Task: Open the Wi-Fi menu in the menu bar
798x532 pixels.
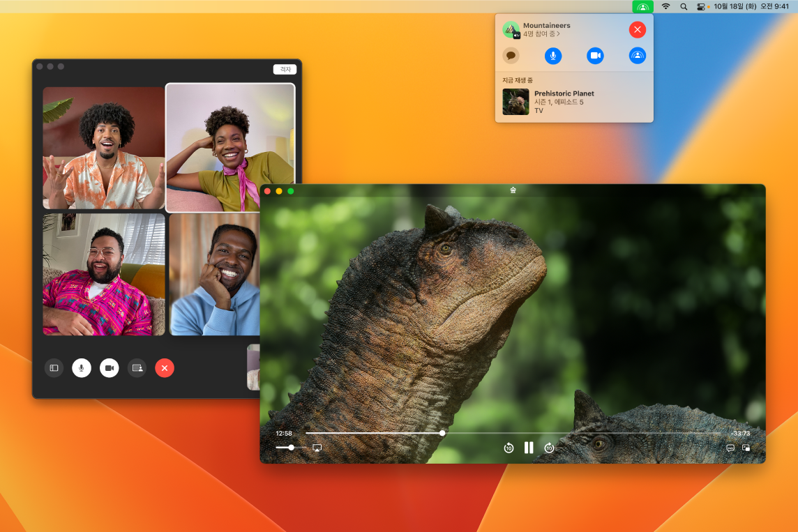Action: point(665,6)
